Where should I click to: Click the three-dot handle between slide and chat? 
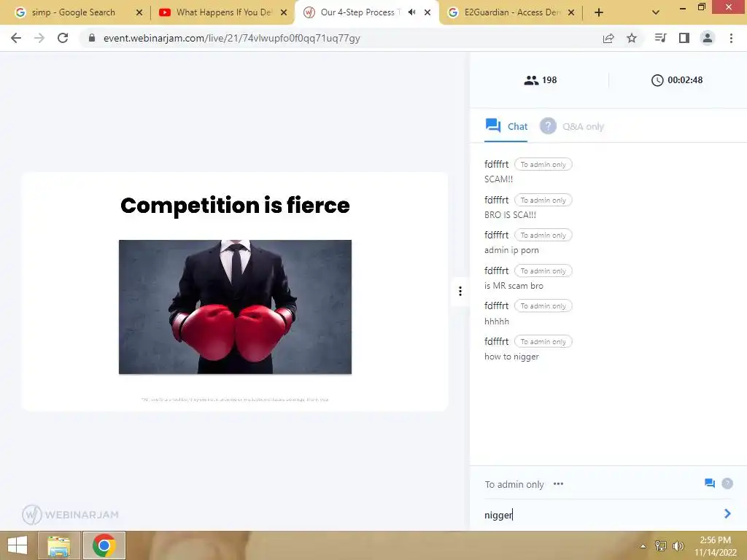pyautogui.click(x=460, y=291)
